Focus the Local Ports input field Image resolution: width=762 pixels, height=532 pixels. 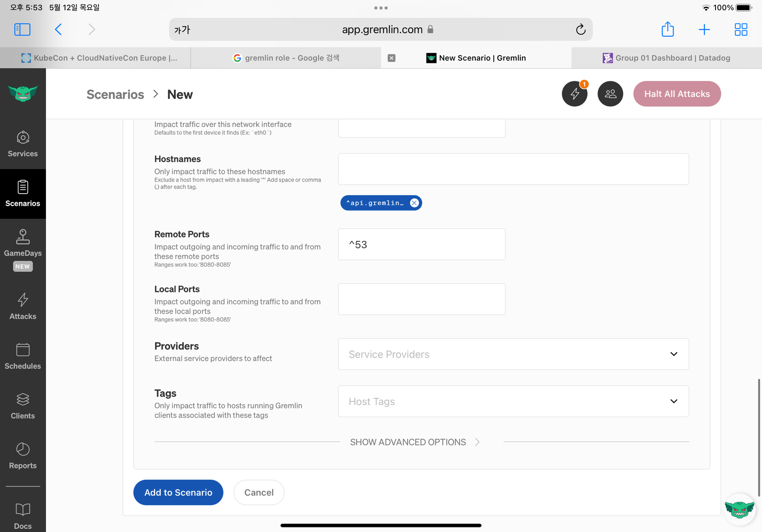click(422, 299)
